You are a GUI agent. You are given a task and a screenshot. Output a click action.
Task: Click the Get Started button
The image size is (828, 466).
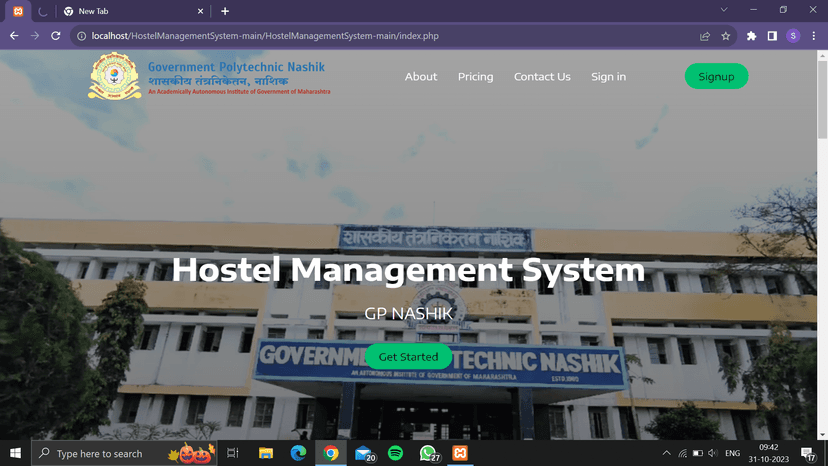point(408,357)
